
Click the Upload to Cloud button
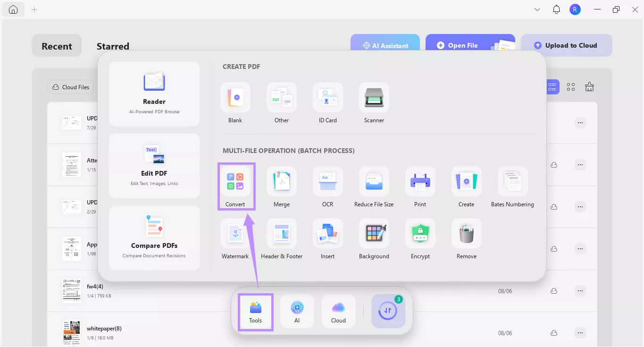coord(566,45)
